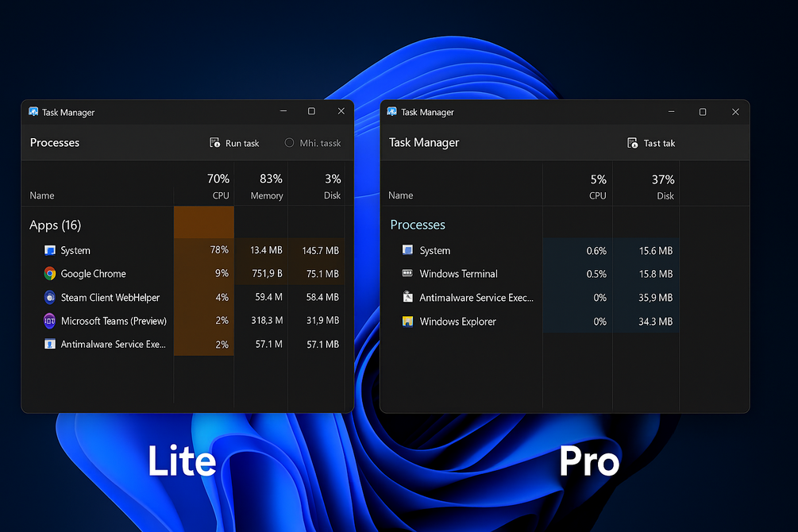Screen dimensions: 798x532
Task: Select the Processes heading in Lite window
Action: point(55,143)
